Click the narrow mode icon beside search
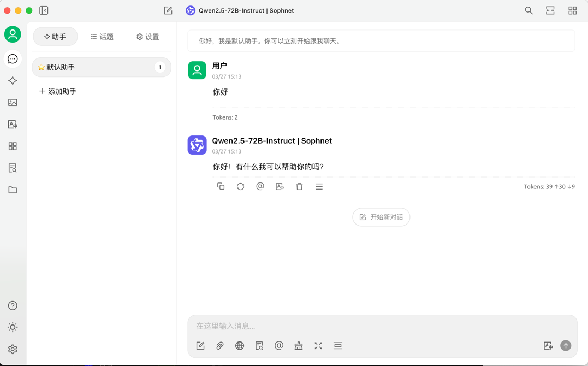The height and width of the screenshot is (366, 588). pyautogui.click(x=550, y=10)
